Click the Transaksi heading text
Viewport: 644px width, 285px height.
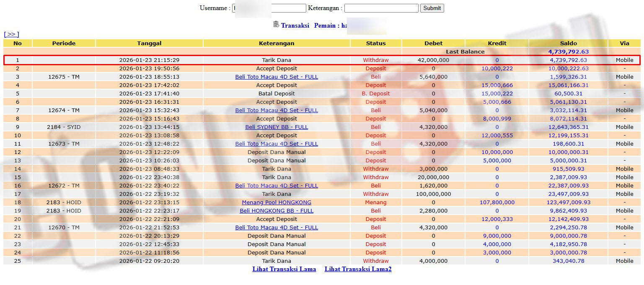pos(295,26)
